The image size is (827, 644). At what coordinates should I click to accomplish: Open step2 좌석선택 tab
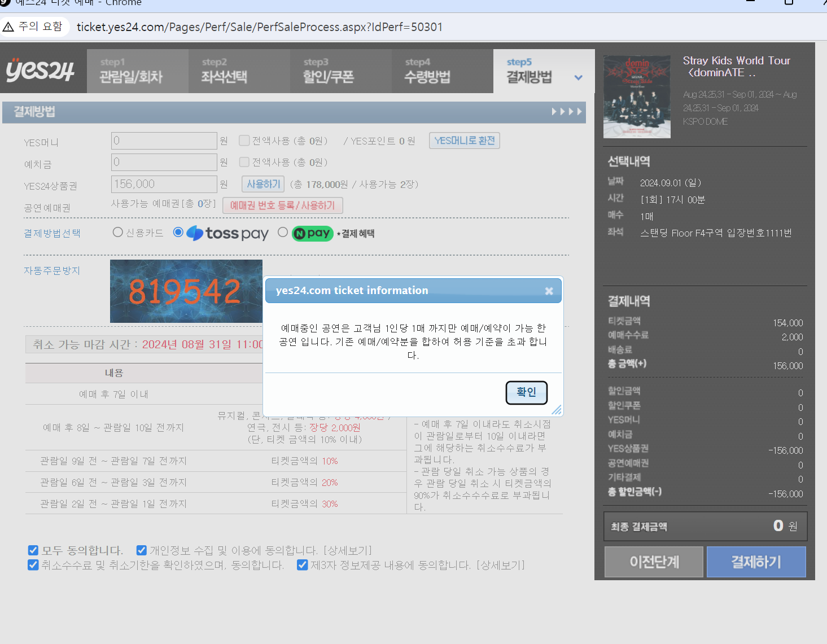coord(239,71)
